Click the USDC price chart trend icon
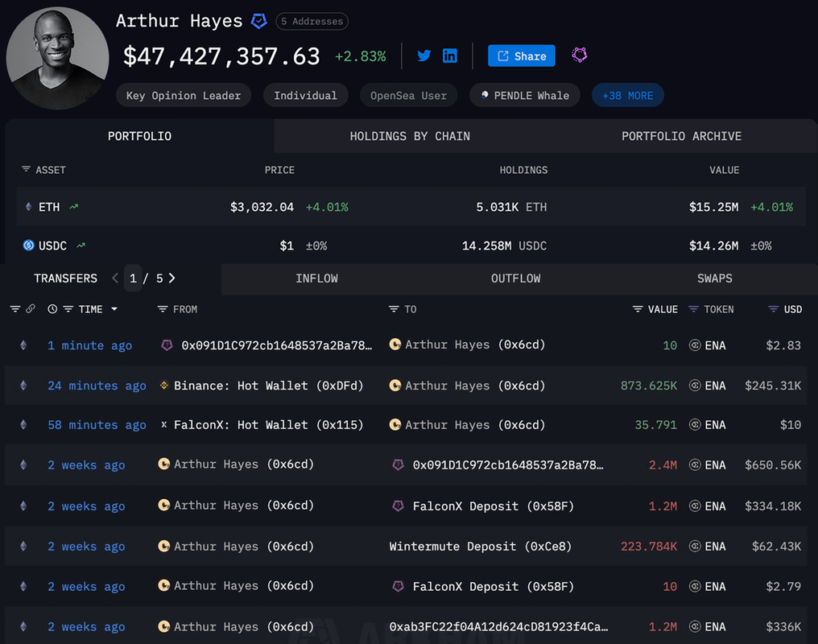The width and height of the screenshot is (818, 644). [81, 246]
